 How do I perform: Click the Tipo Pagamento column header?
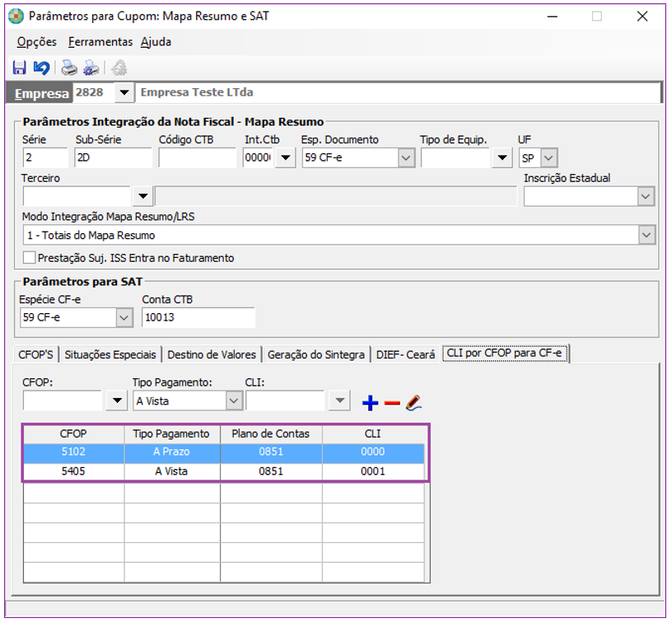coord(172,434)
